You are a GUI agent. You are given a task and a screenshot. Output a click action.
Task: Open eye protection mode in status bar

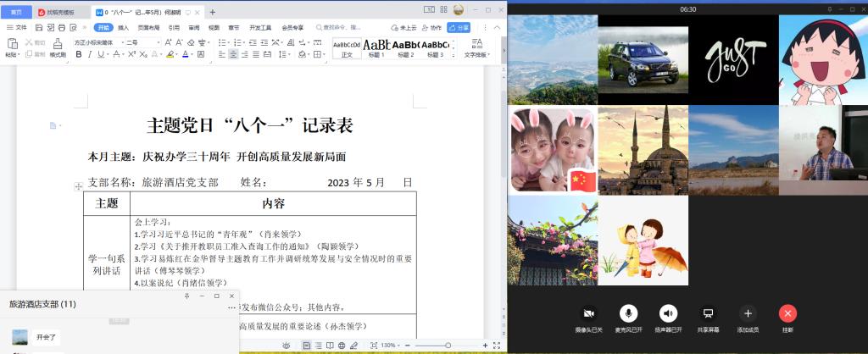click(x=287, y=346)
